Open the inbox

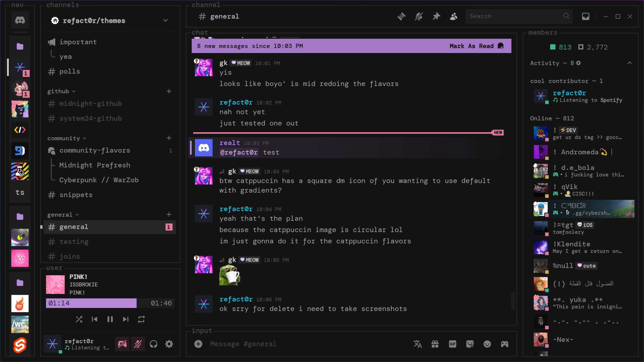tap(585, 16)
